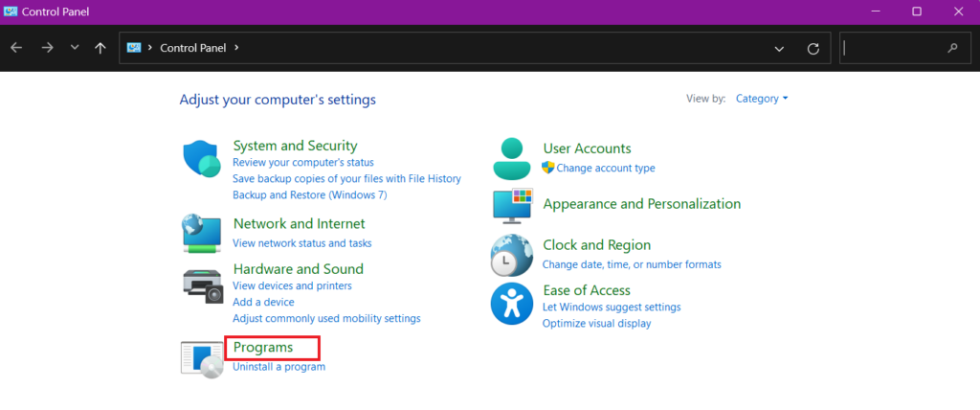Click Let Windows suggest settings
The height and width of the screenshot is (410, 980).
click(612, 307)
